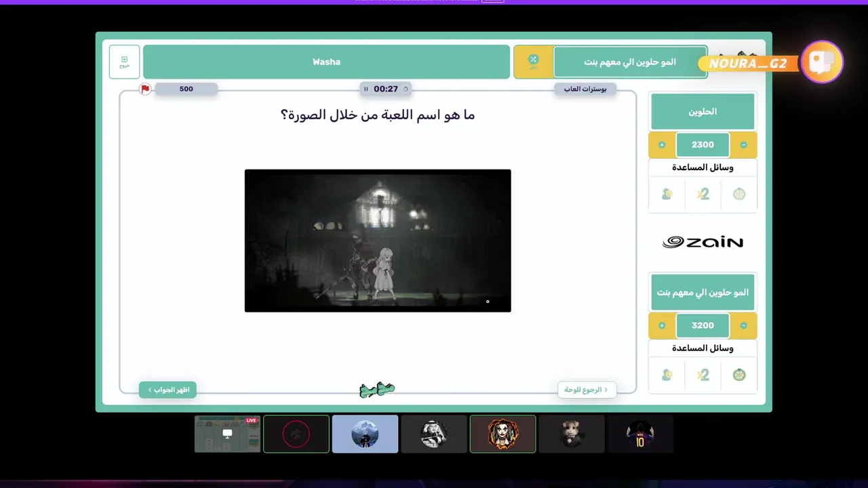Screen dimensions: 868x488
Task: Show the answer (اظهر الجواب)
Action: 167,390
